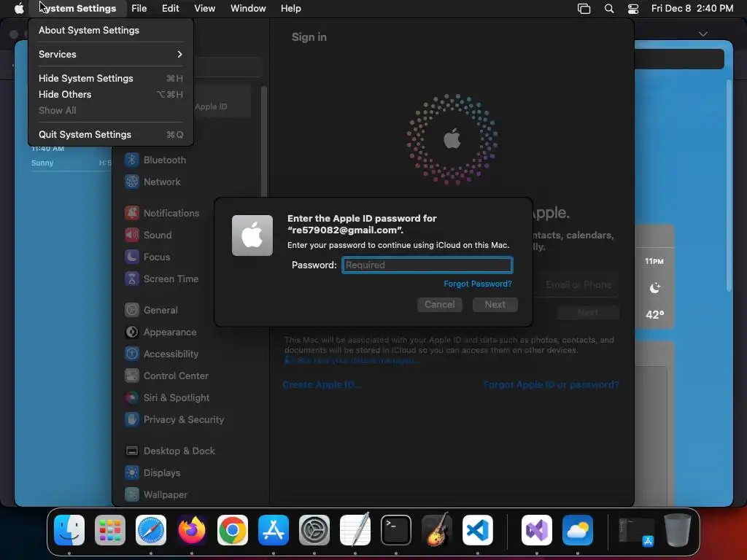Click the Bluetooth icon in the sidebar
The width and height of the screenshot is (747, 560).
pyautogui.click(x=132, y=160)
